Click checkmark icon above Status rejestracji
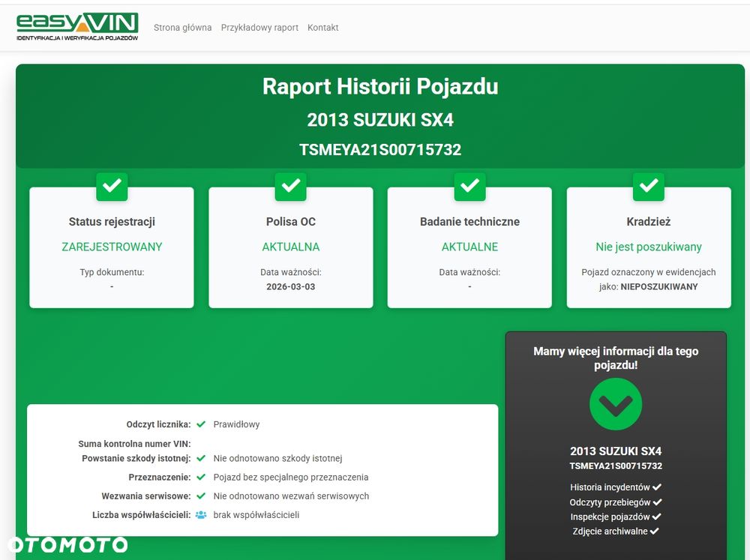The height and width of the screenshot is (560, 750). tap(112, 187)
